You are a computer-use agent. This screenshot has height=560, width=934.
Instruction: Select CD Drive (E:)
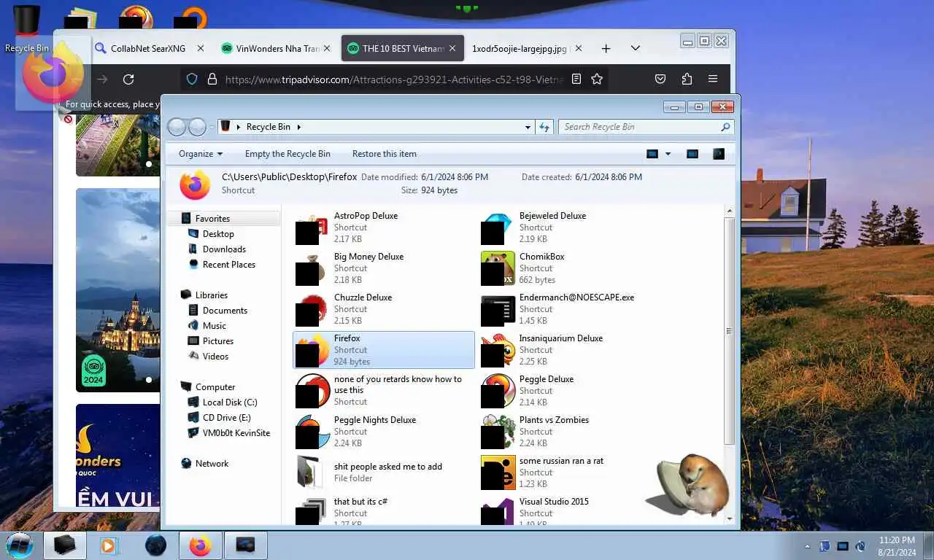tap(226, 418)
